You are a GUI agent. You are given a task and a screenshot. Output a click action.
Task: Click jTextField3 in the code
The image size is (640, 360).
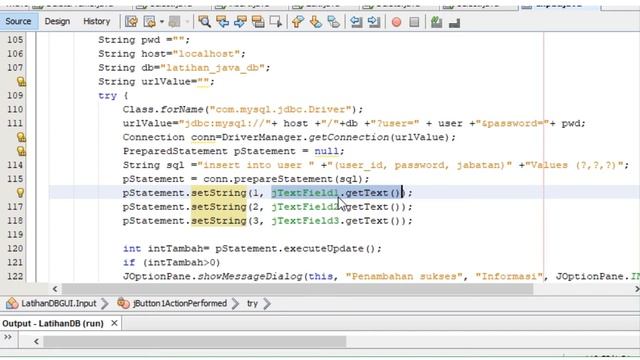click(305, 221)
